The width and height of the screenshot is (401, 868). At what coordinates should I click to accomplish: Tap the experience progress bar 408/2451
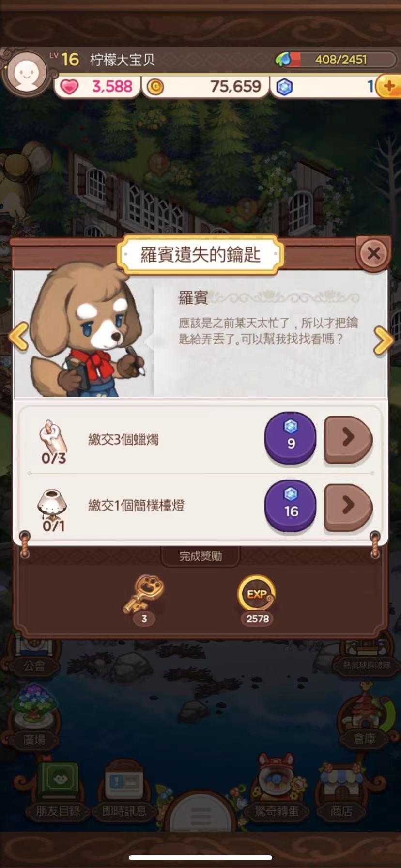coord(336,60)
